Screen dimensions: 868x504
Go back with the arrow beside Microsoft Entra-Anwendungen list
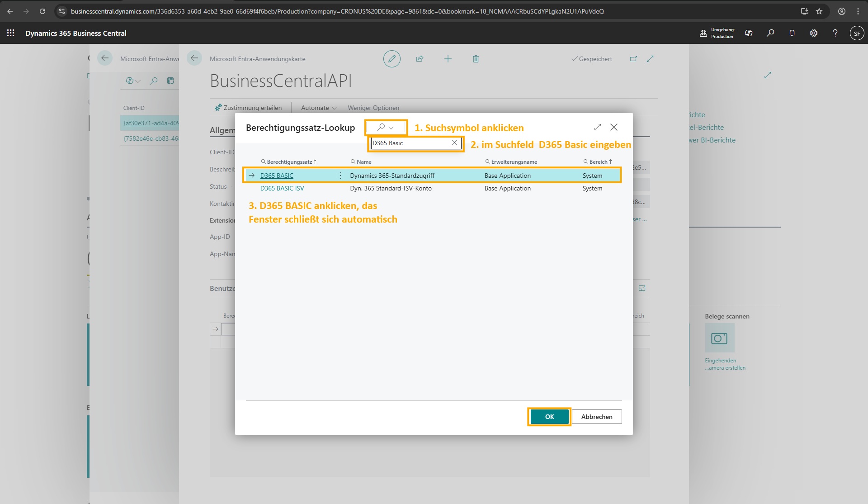point(105,58)
